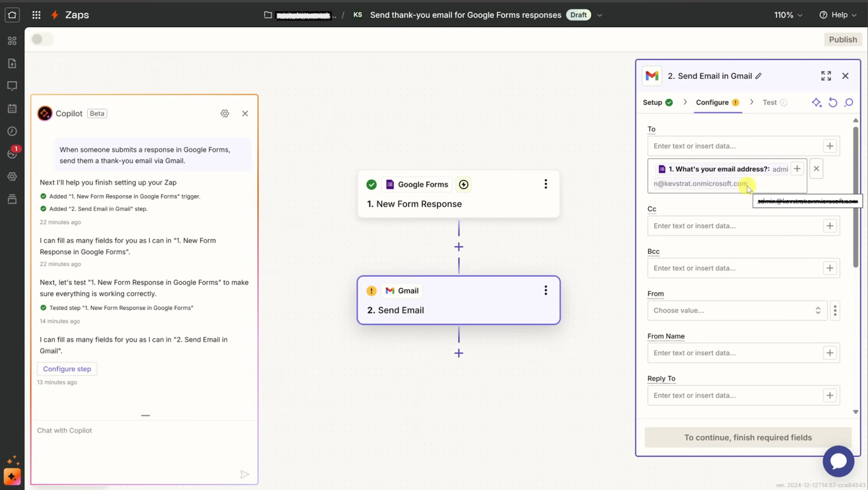Switch to the Configure tab
This screenshot has width=868, height=490.
717,103
